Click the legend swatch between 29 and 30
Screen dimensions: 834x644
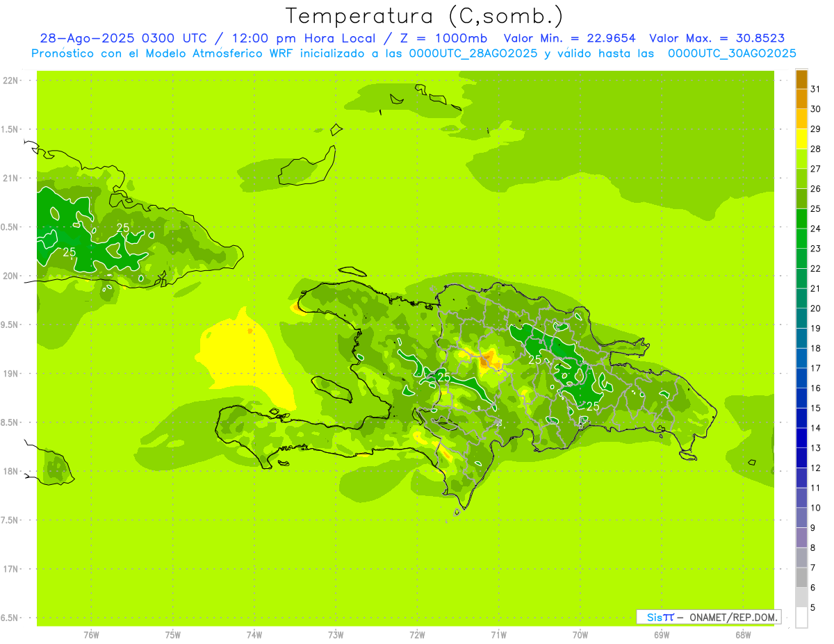point(801,119)
